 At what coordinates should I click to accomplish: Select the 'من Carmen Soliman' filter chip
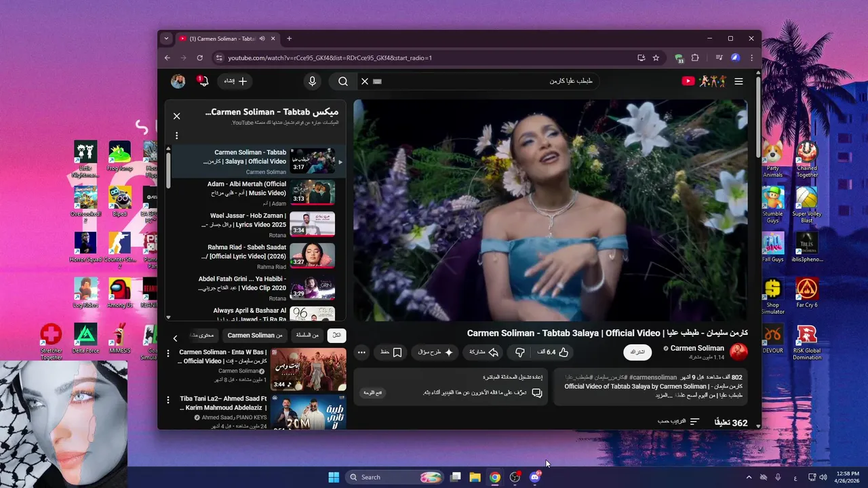tap(255, 335)
